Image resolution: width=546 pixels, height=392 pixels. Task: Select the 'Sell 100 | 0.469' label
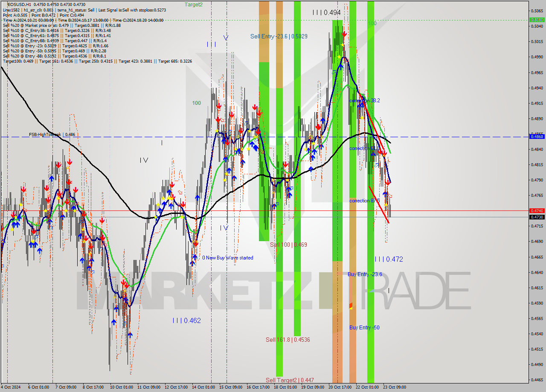tap(288, 245)
